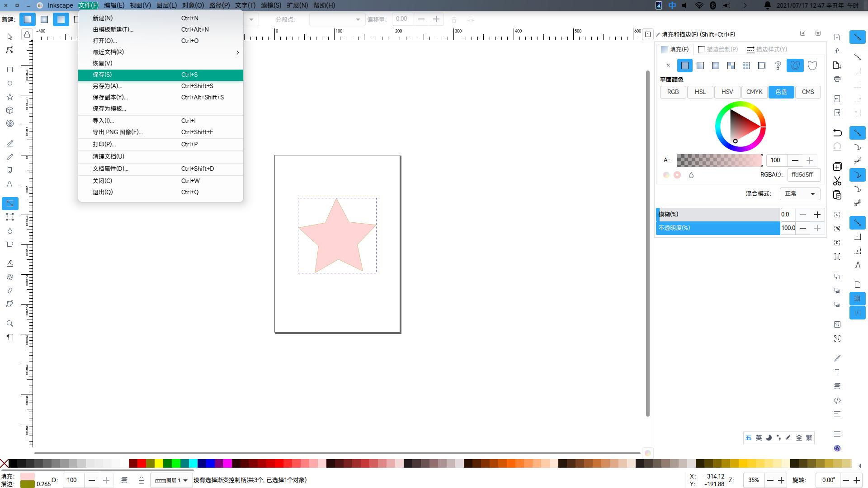Screen dimensions: 868x488
Task: Open the blend mode dropdown
Action: [x=799, y=193]
